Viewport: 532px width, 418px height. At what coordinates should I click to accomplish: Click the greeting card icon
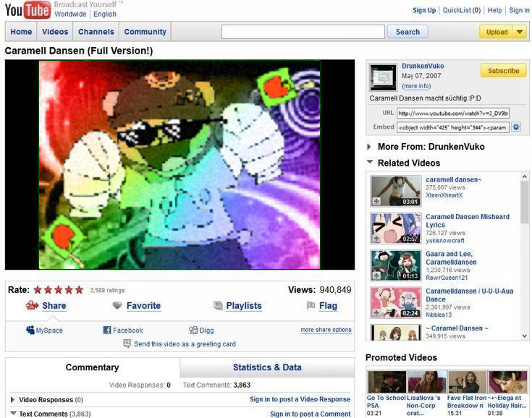pos(127,344)
